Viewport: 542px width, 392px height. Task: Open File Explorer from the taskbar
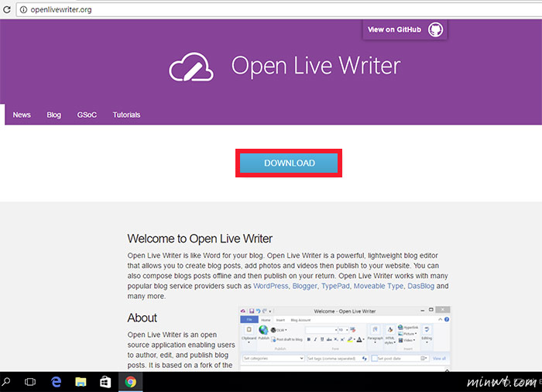(x=81, y=382)
